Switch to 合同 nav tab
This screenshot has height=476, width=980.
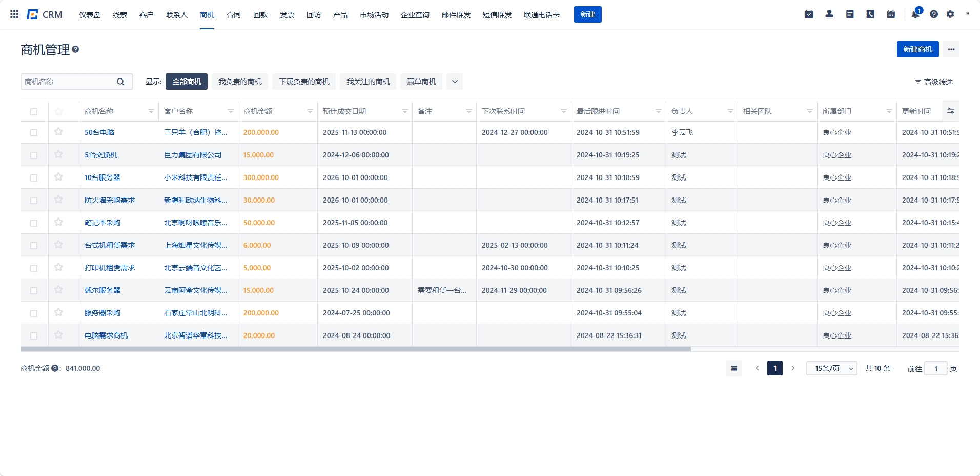234,15
